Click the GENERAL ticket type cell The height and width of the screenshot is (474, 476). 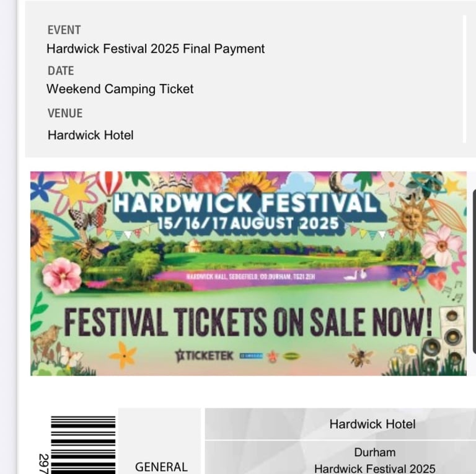click(160, 441)
